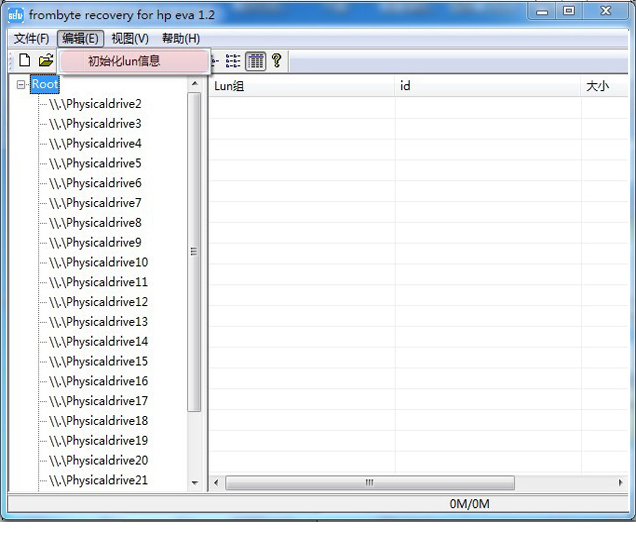Select \\.\Physicaldrive16 in the tree
The image size is (636, 547).
[99, 381]
